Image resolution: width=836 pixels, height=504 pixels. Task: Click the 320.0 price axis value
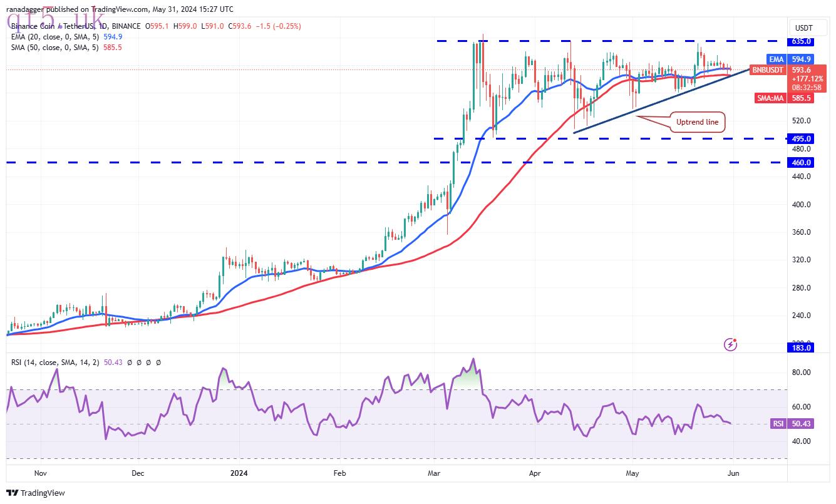pos(803,260)
